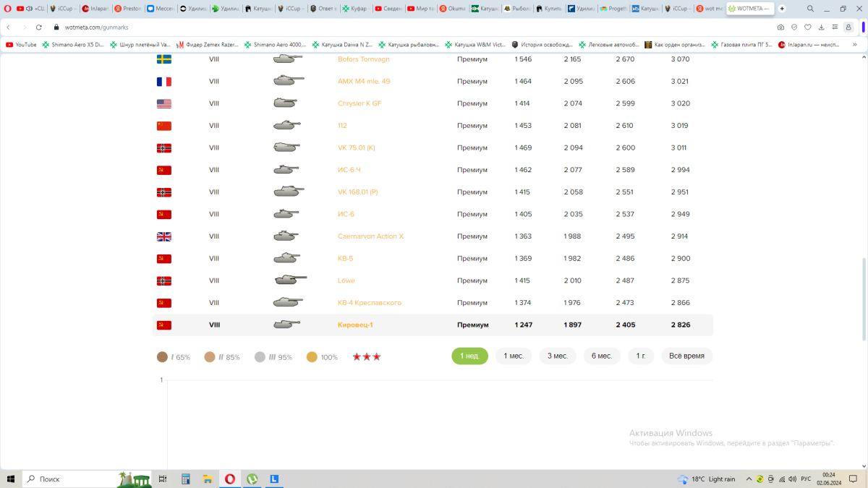Open the AMX M4 mle. 49 link

364,82
